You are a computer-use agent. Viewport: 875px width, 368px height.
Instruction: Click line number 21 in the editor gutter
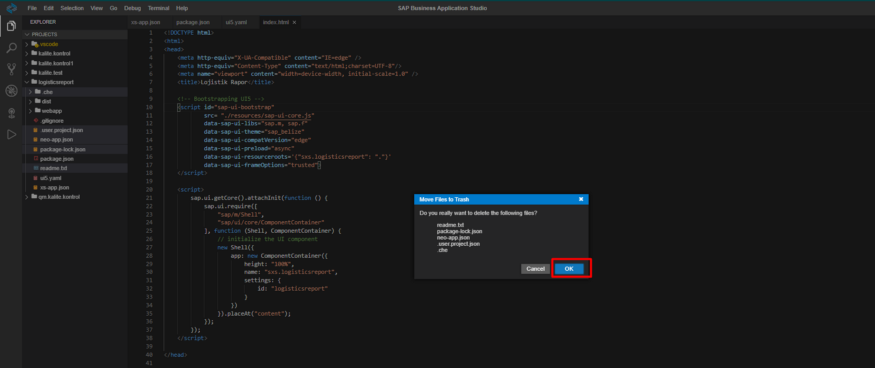pos(150,198)
